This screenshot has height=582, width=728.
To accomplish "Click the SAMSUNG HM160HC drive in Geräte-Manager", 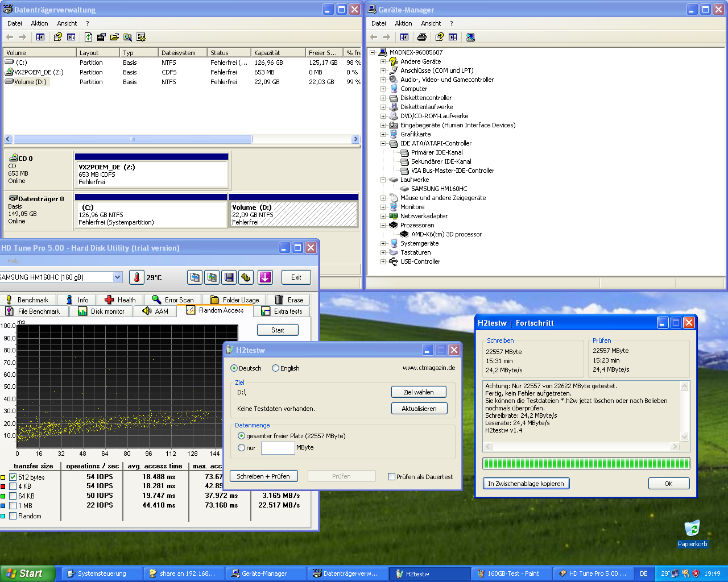I will coord(439,189).
